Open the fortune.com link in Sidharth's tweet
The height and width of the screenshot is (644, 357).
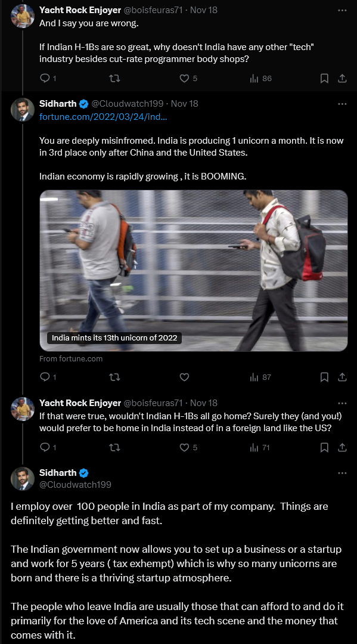click(x=103, y=117)
